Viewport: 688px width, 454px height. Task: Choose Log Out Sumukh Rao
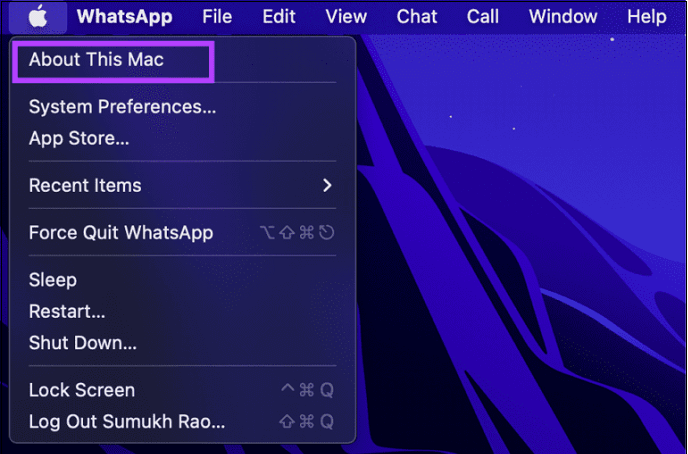pos(182,422)
